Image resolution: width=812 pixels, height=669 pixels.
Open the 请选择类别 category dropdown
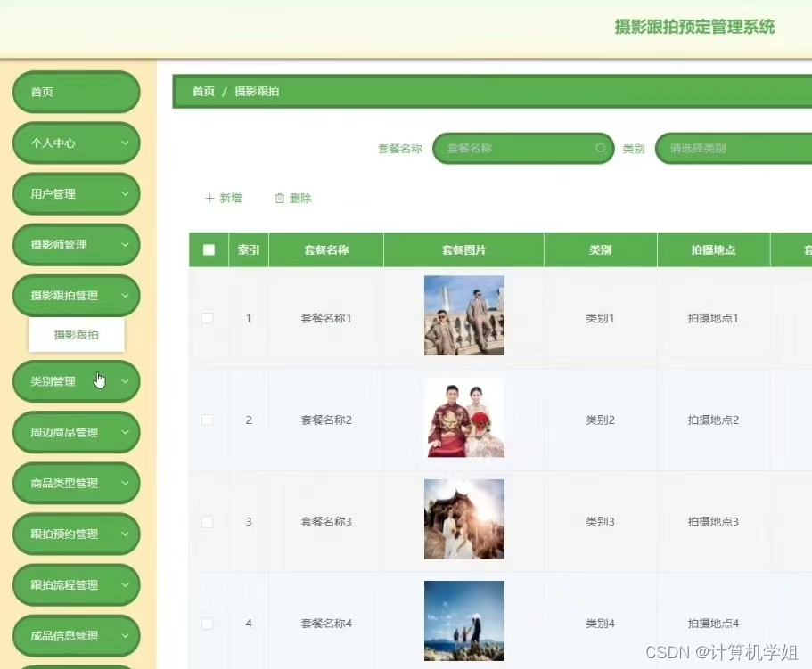(x=734, y=148)
